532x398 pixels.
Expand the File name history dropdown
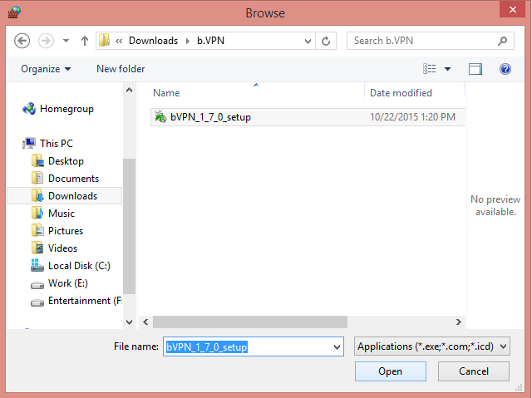click(x=337, y=346)
